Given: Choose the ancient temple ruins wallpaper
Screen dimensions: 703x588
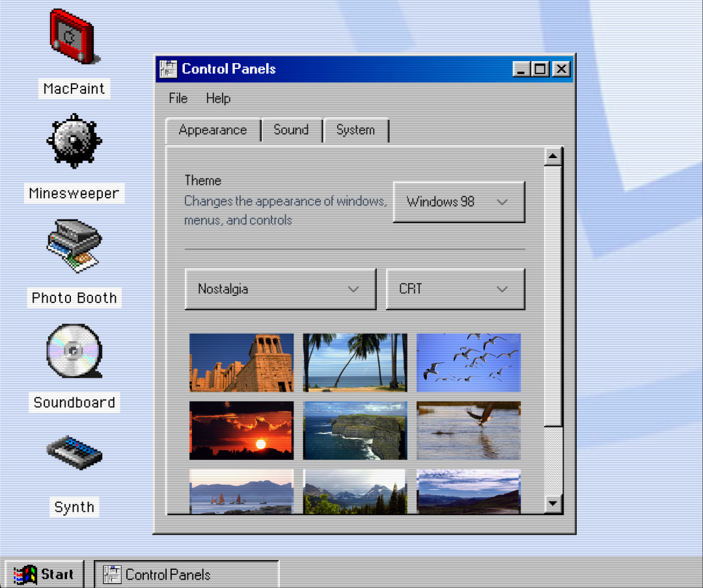Looking at the screenshot, I should (241, 362).
